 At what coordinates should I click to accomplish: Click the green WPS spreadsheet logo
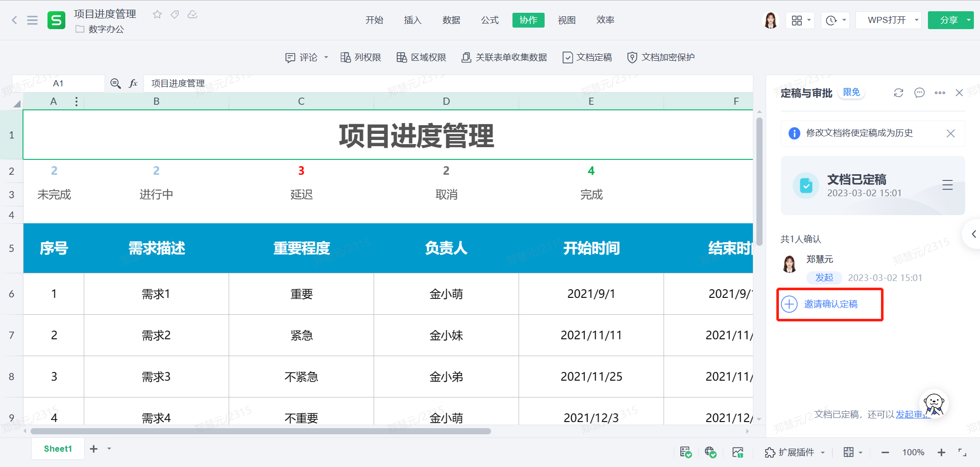click(56, 20)
